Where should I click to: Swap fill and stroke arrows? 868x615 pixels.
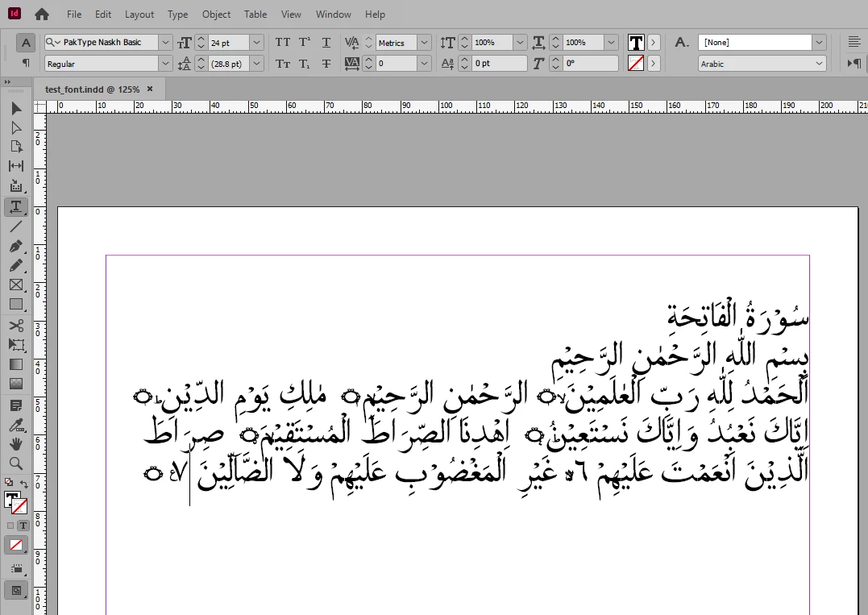24,484
